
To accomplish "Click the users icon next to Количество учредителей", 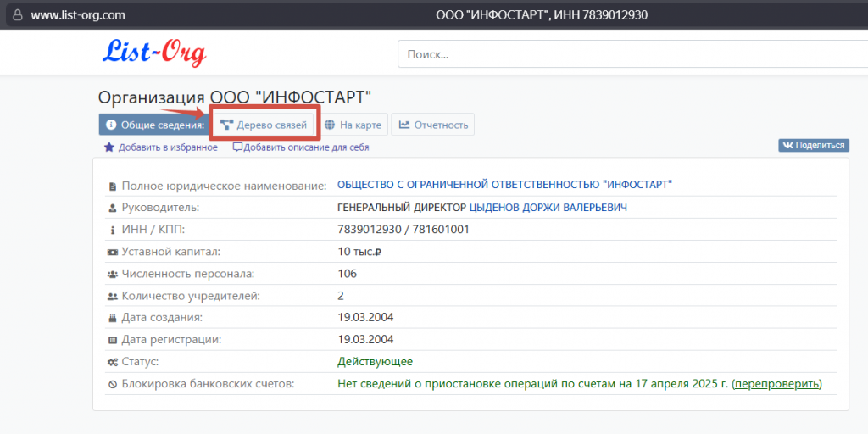I will tap(113, 297).
